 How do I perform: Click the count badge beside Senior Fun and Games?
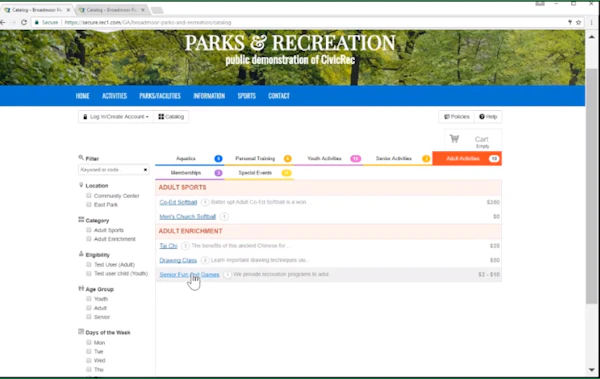pyautogui.click(x=227, y=274)
